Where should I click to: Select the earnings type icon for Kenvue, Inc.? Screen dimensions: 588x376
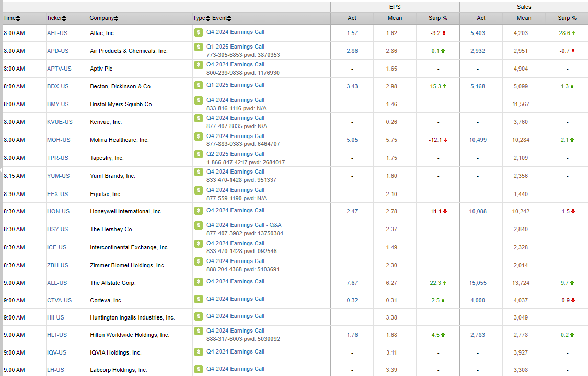coord(199,118)
